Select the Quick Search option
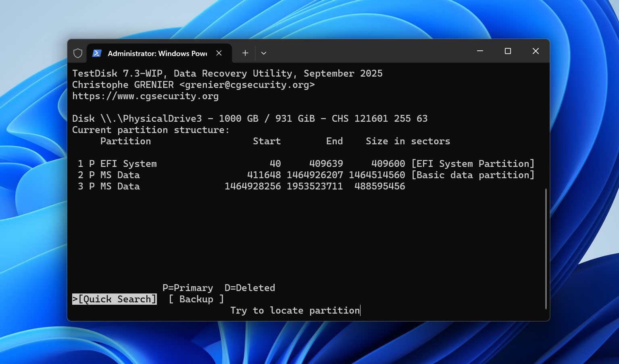 115,299
